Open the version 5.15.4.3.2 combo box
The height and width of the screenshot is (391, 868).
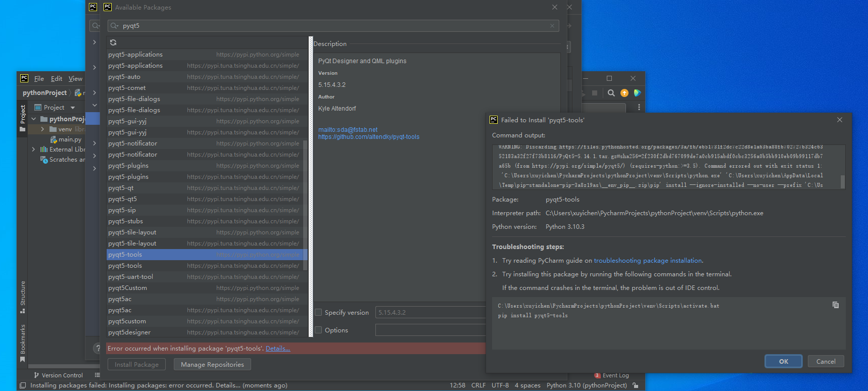(x=430, y=313)
